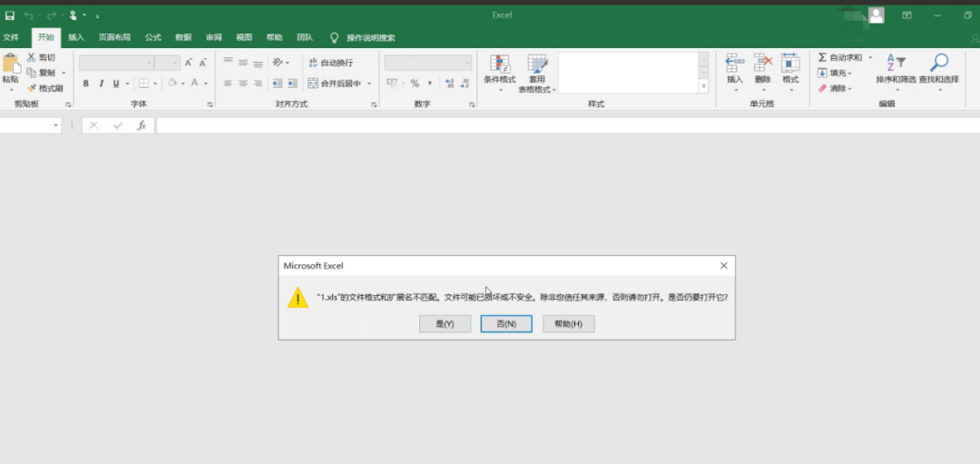The width and height of the screenshot is (980, 464).
Task: Click the Format Painter brush icon
Action: pyautogui.click(x=31, y=88)
